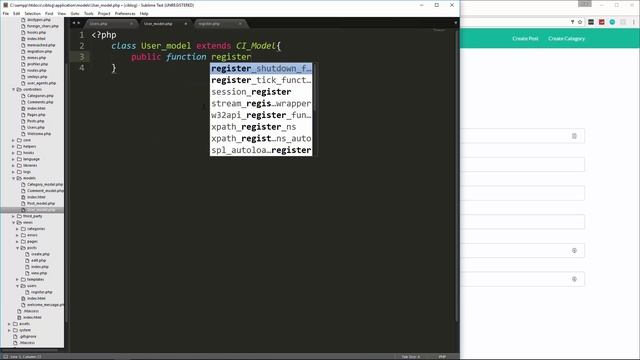
Task: Open create.php under posts folder
Action: 40,254
